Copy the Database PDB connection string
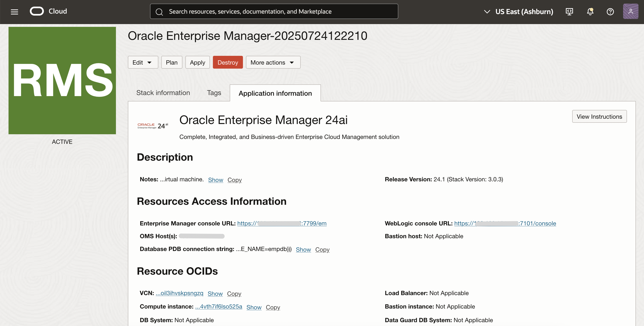This screenshot has width=644, height=326. [x=322, y=249]
